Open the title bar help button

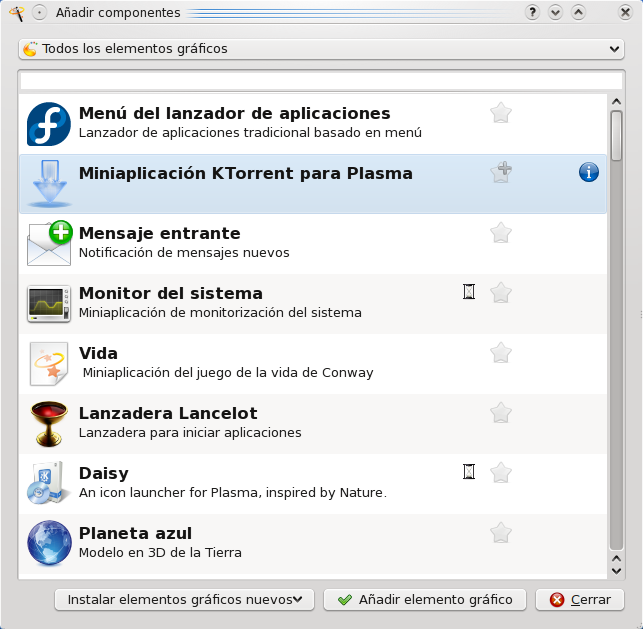532,12
